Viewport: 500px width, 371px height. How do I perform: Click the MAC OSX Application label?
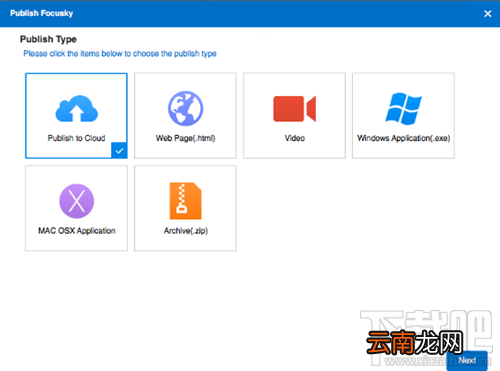pos(77,231)
